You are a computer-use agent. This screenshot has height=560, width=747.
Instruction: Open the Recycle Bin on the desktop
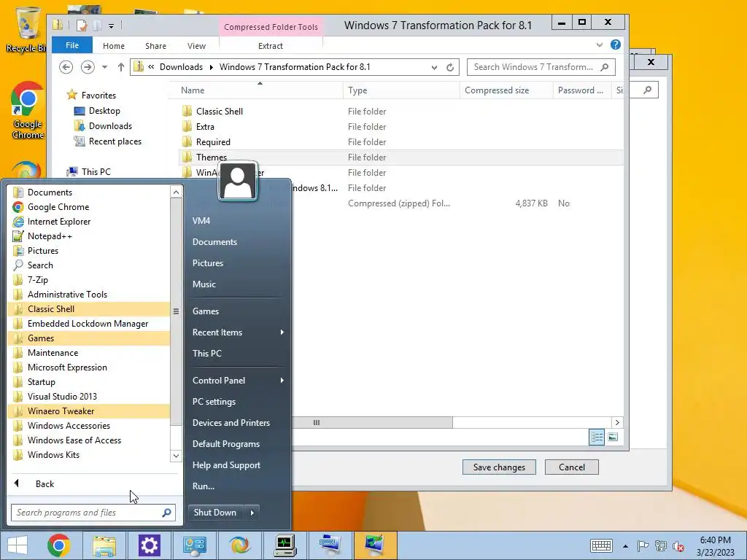click(26, 28)
